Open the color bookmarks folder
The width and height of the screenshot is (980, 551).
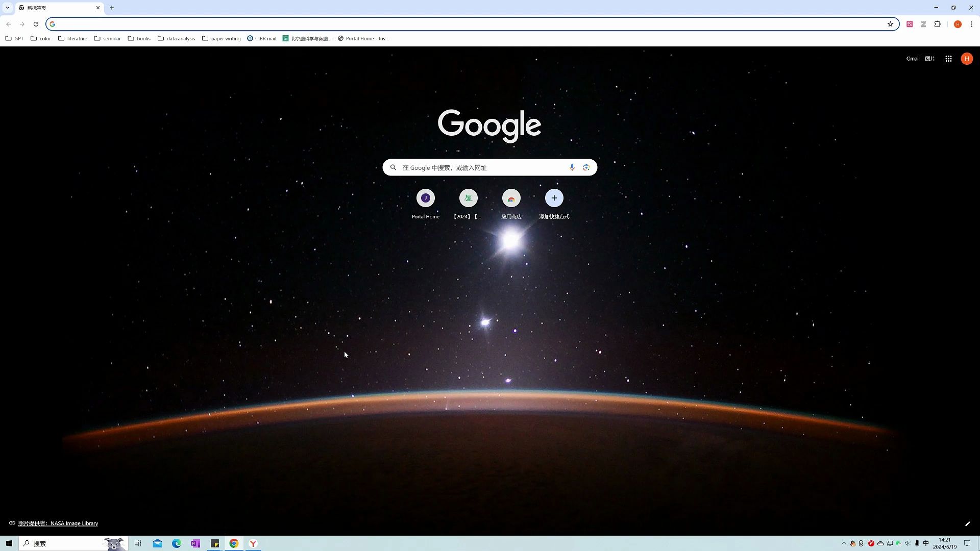pyautogui.click(x=41, y=38)
